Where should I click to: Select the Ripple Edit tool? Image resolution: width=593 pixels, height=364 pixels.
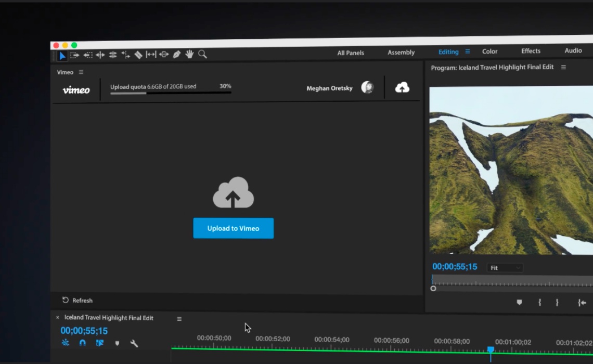(x=100, y=55)
